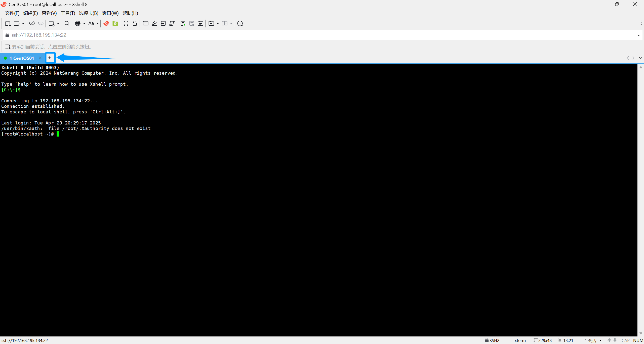Click the lock screen padlock icon
The height and width of the screenshot is (344, 644).
(x=135, y=23)
